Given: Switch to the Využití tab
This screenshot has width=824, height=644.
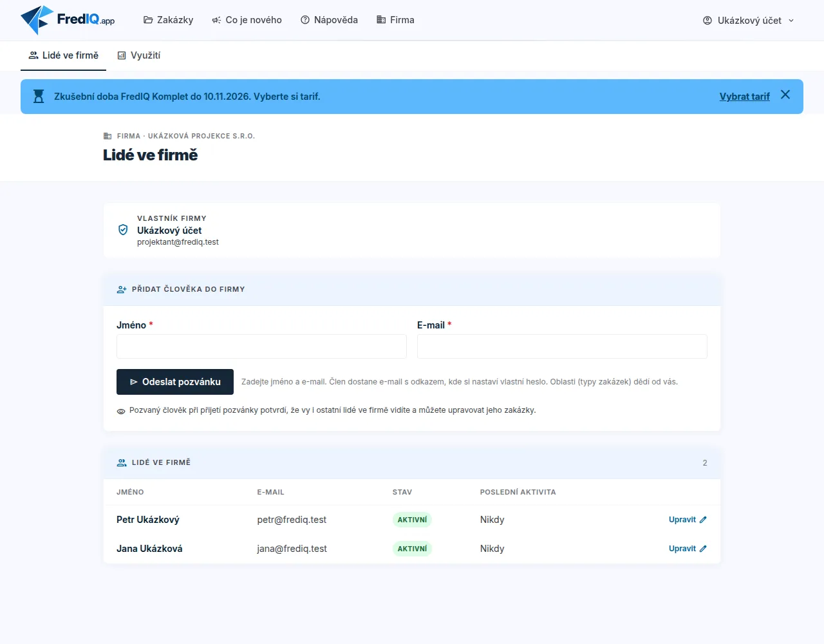Looking at the screenshot, I should [138, 55].
